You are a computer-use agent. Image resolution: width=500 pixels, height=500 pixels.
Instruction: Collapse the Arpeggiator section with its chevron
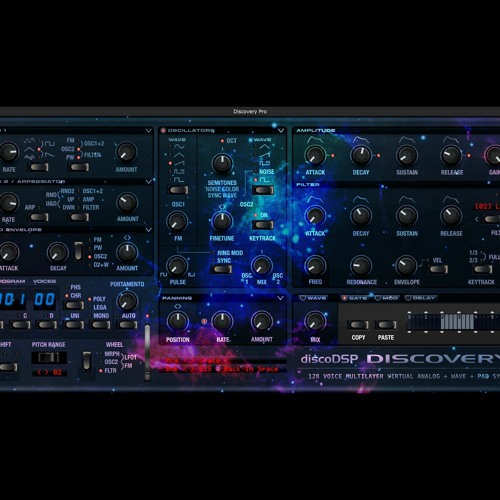pos(149,181)
